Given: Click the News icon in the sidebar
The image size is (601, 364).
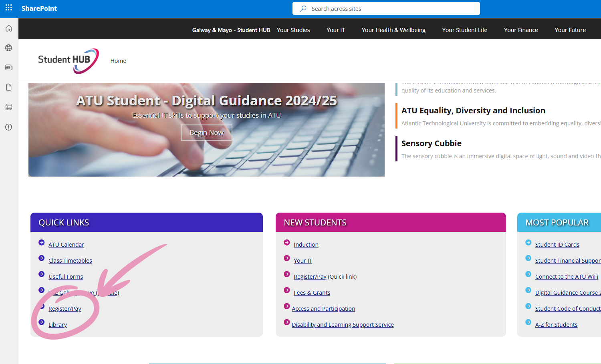Looking at the screenshot, I should (x=8, y=67).
